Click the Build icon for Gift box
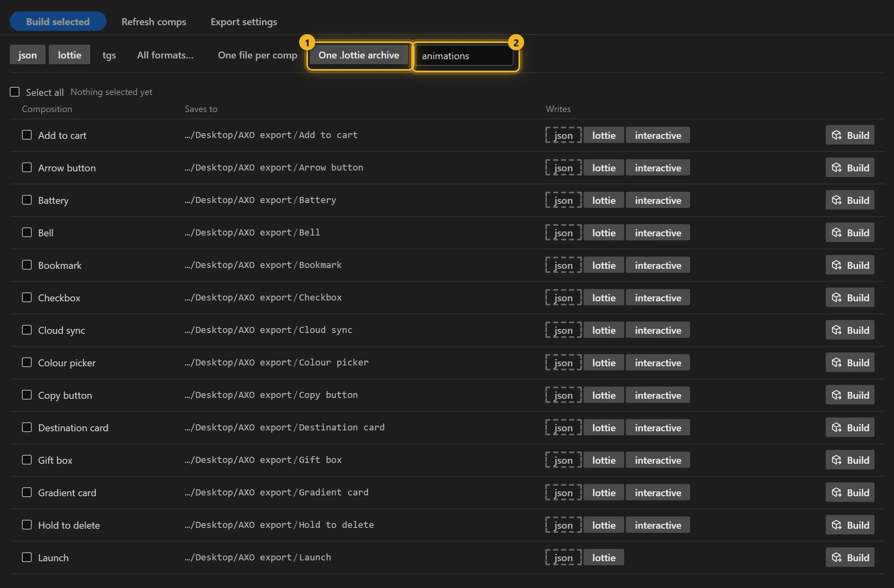 [836, 460]
